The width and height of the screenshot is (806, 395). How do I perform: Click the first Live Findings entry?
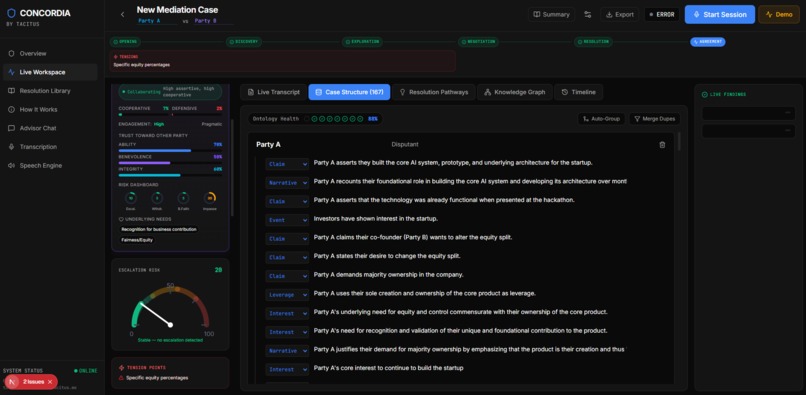pos(748,114)
